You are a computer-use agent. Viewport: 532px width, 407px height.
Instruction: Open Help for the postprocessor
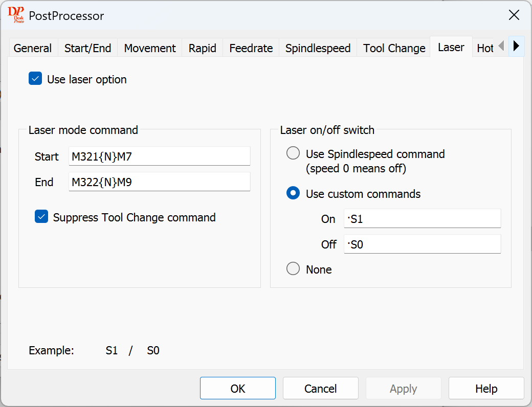[x=486, y=389]
